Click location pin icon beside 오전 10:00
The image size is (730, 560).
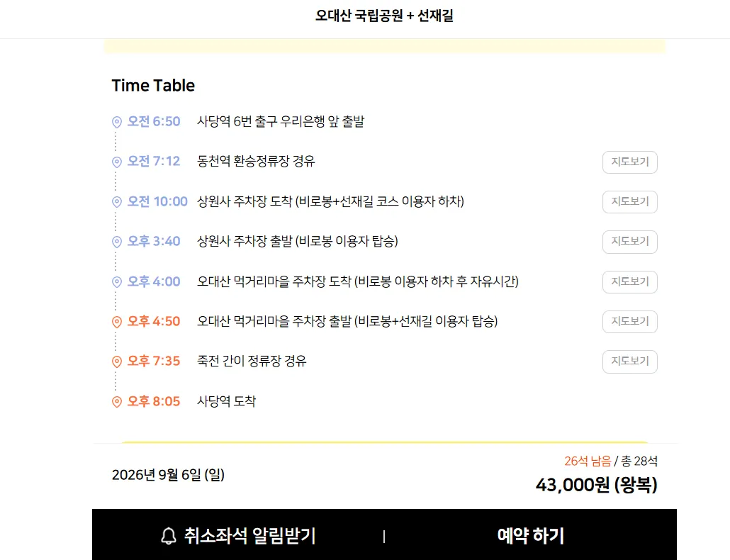[117, 201]
